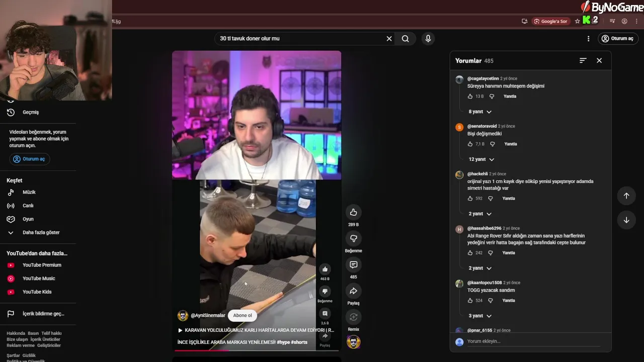Open browser media control icon
Image resolution: width=644 pixels, height=362 pixels.
[612, 21]
